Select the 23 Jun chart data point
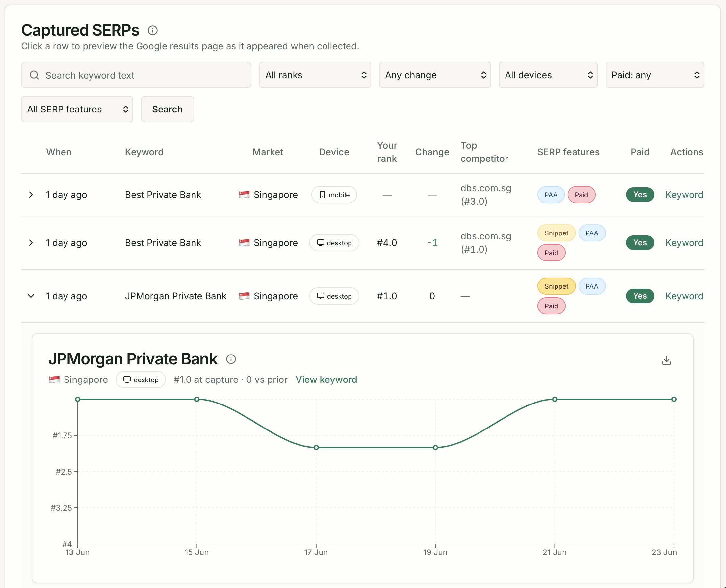This screenshot has width=726, height=588. (674, 399)
